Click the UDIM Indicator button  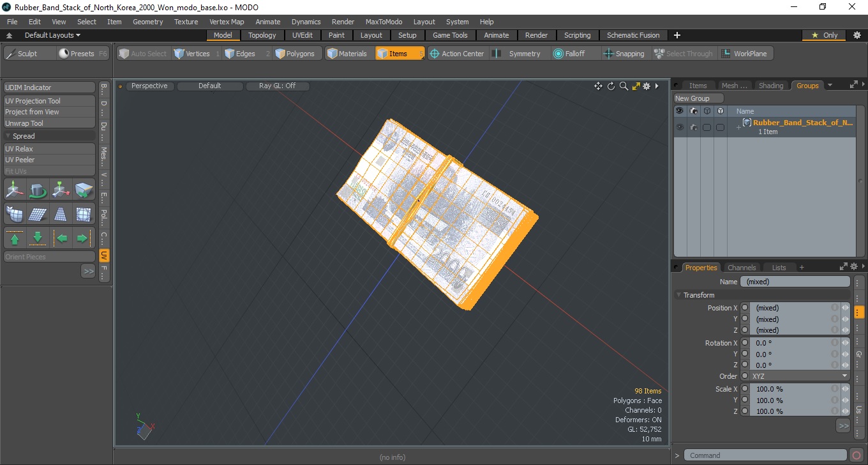(x=50, y=88)
